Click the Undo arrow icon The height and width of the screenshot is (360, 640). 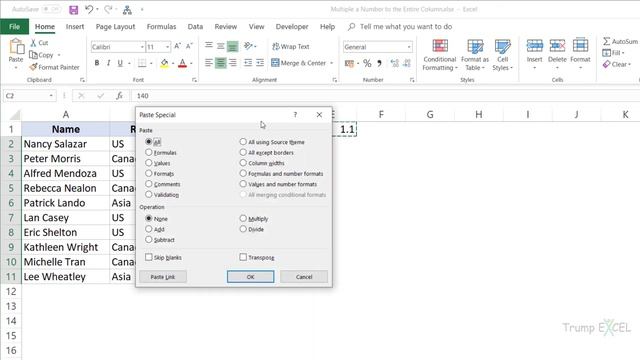89,9
